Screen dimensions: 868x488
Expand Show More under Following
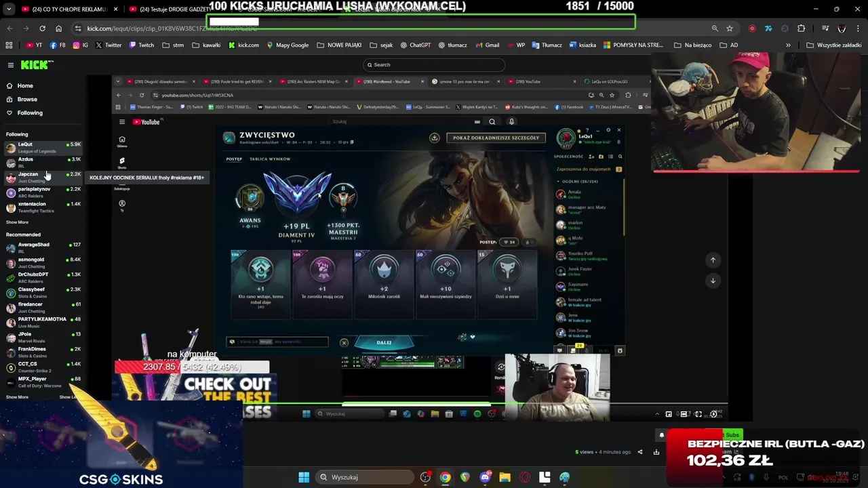pos(17,222)
